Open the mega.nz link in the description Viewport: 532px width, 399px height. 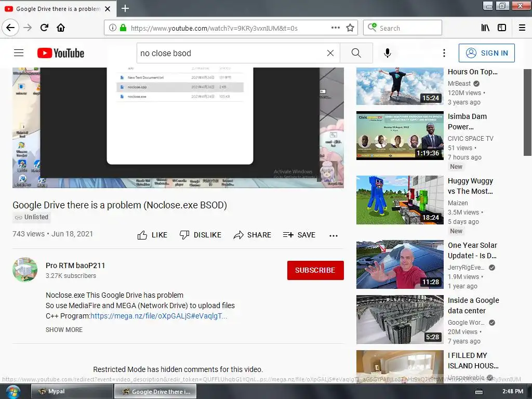pos(159,316)
